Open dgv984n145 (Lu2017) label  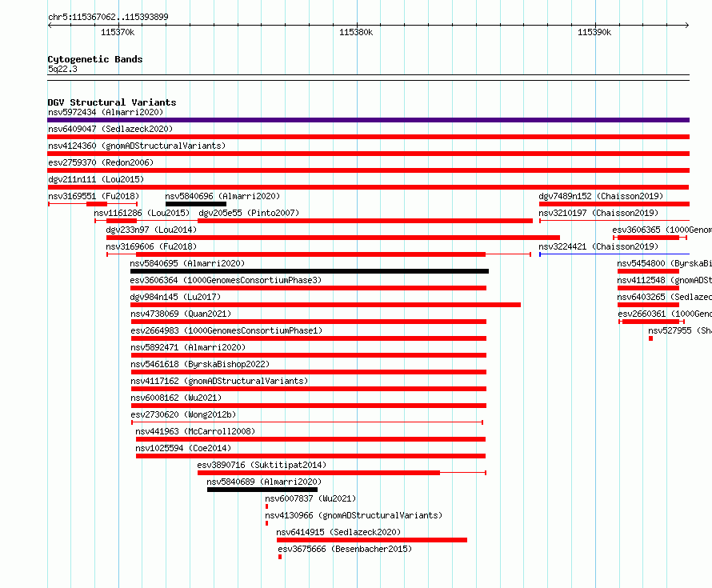pos(175,297)
